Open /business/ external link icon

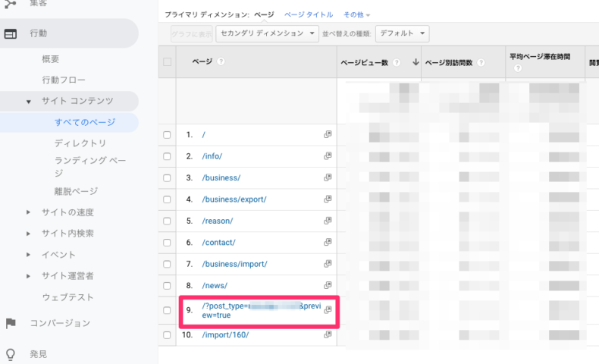(328, 177)
